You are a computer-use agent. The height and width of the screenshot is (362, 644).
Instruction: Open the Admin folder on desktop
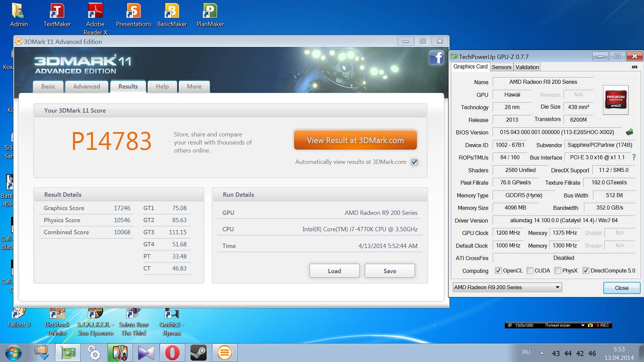click(x=19, y=15)
